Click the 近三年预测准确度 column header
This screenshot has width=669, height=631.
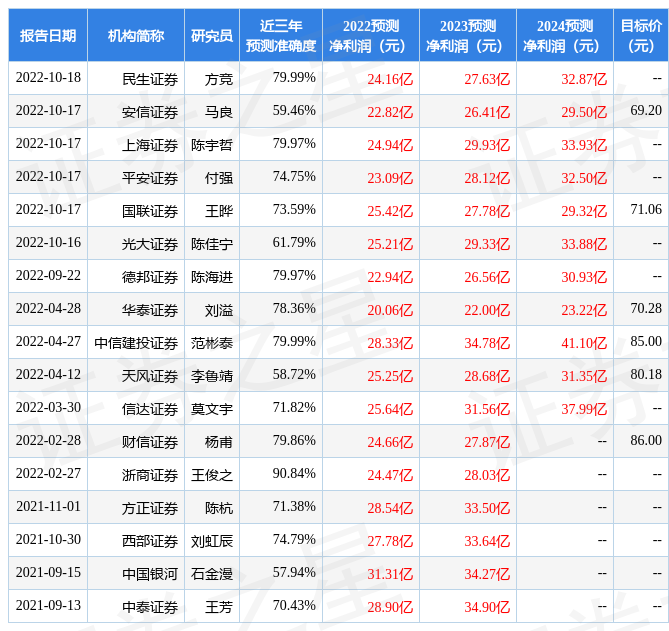(x=281, y=35)
